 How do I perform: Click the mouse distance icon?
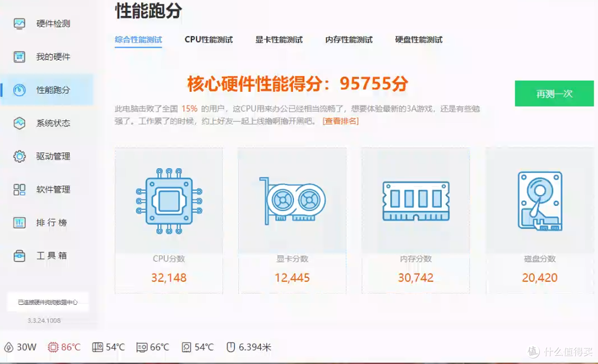point(231,347)
